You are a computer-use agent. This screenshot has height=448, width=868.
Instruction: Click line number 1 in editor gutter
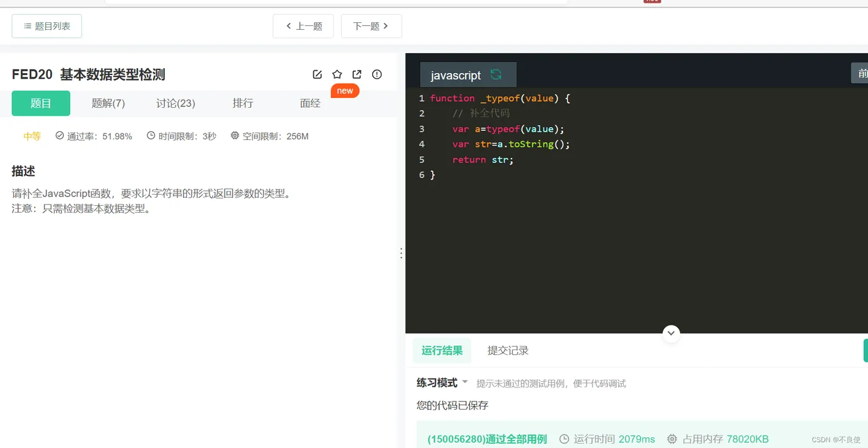422,98
